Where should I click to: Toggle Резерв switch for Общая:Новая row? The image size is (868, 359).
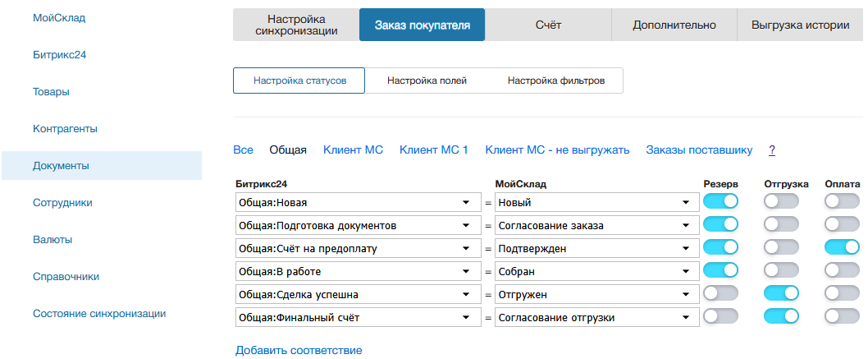pos(721,201)
